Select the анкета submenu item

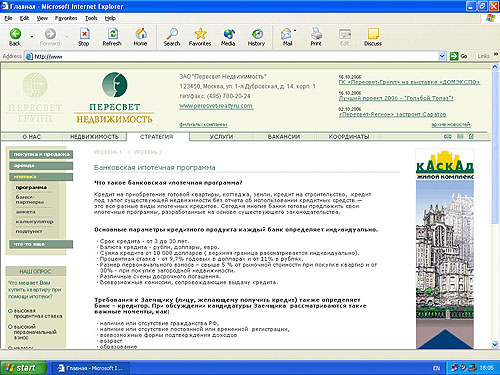(x=25, y=212)
